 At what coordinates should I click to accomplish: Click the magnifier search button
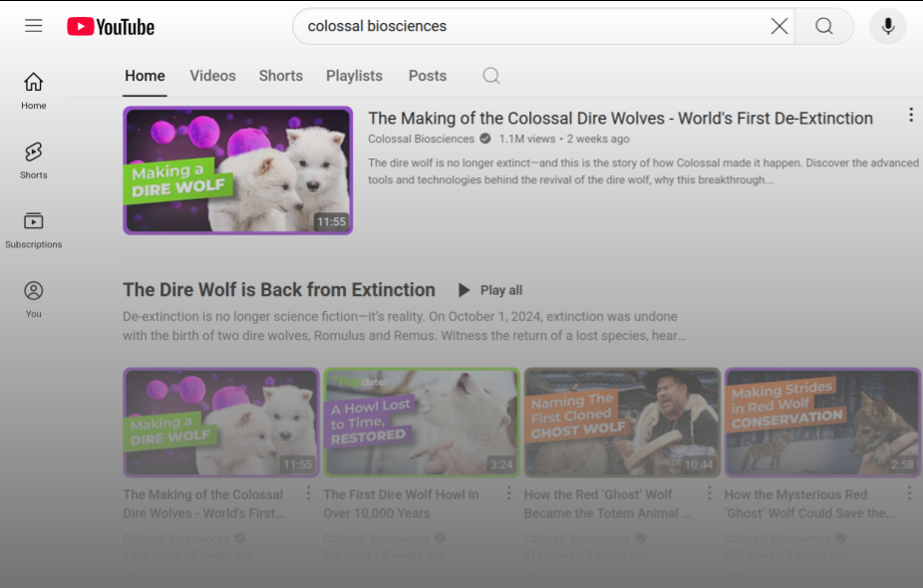(824, 26)
